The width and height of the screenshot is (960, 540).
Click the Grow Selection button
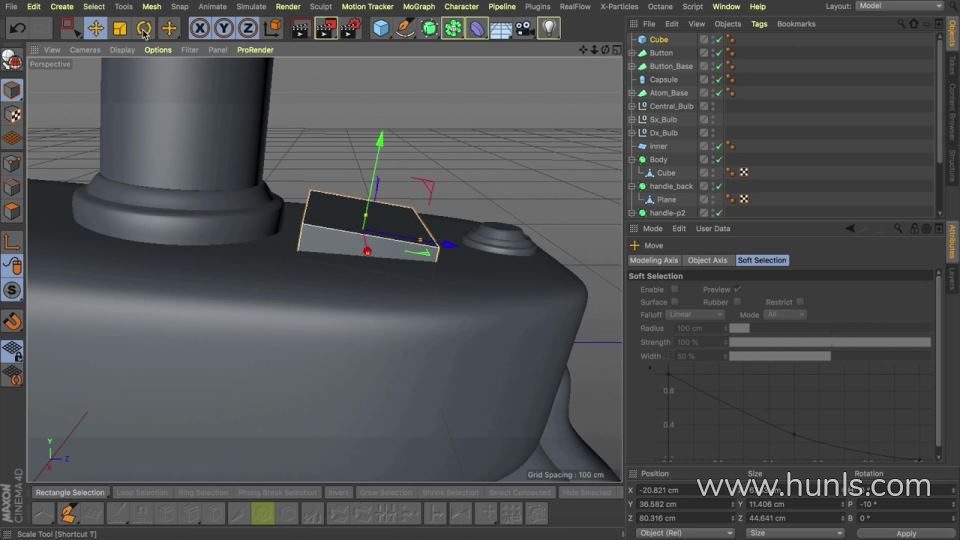(385, 492)
